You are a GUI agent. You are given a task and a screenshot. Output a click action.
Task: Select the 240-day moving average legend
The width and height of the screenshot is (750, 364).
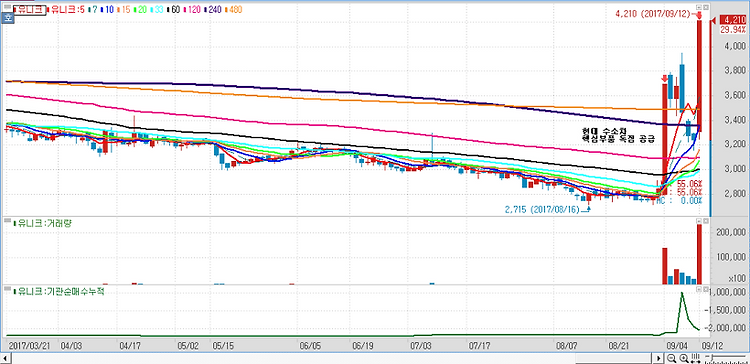tap(213, 10)
